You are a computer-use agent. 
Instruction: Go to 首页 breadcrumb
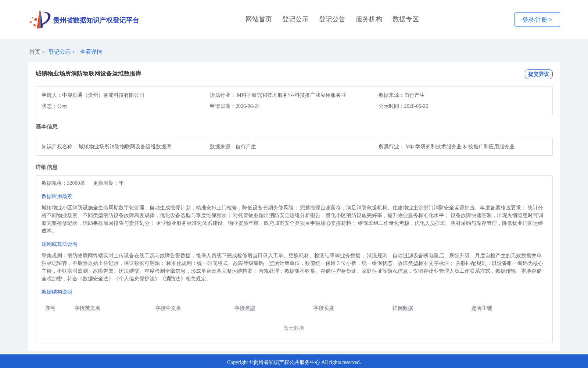click(35, 52)
